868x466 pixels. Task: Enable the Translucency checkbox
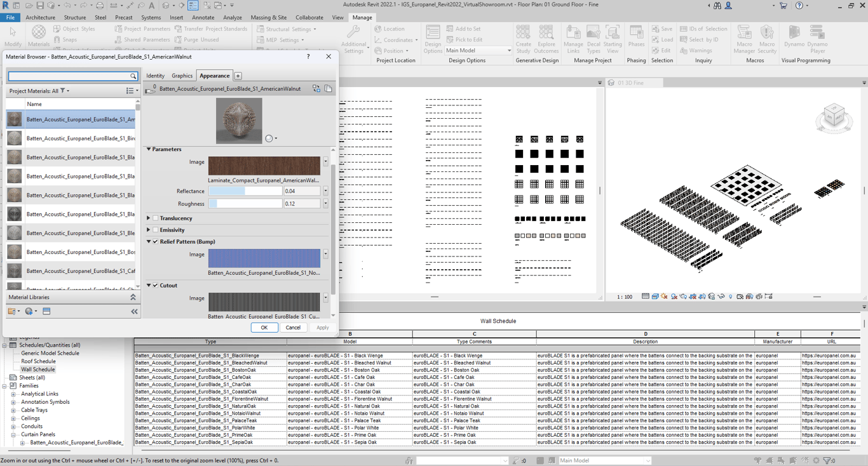[x=156, y=218]
